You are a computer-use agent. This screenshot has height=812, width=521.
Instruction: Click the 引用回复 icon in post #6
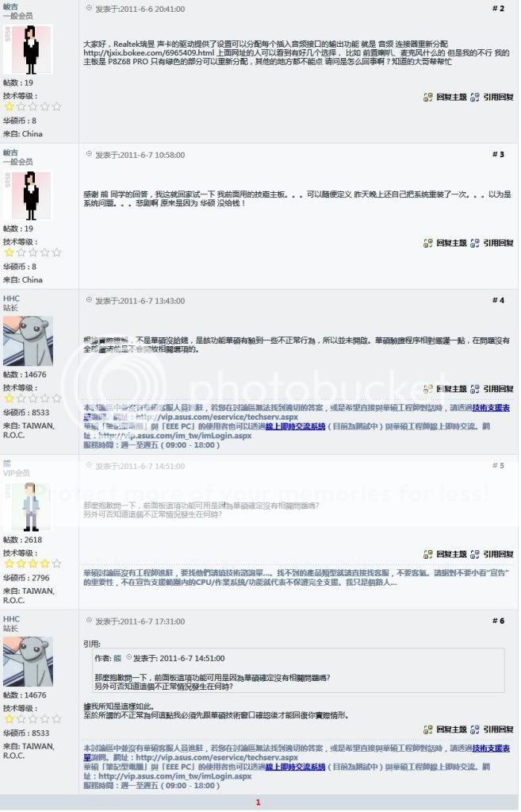click(x=474, y=729)
